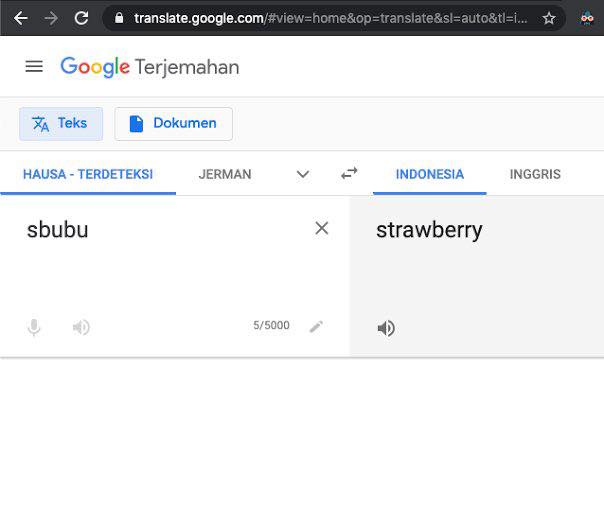This screenshot has height=508, width=604.
Task: Switch to Dokumen translation mode
Action: (x=173, y=124)
